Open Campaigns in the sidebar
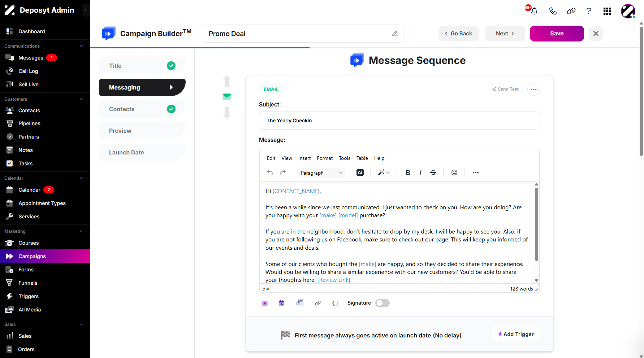 click(45, 256)
